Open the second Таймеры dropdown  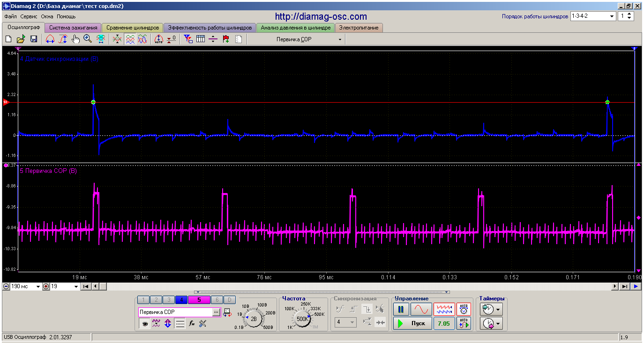click(491, 323)
